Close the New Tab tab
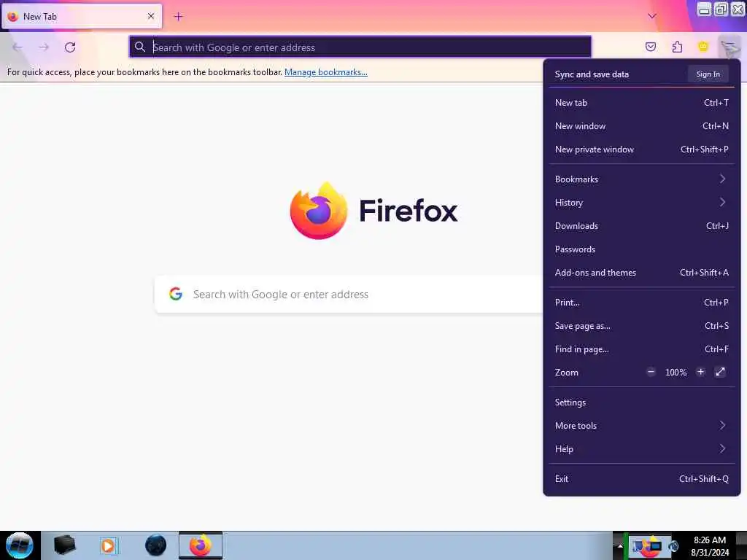The height and width of the screenshot is (560, 747). click(151, 16)
